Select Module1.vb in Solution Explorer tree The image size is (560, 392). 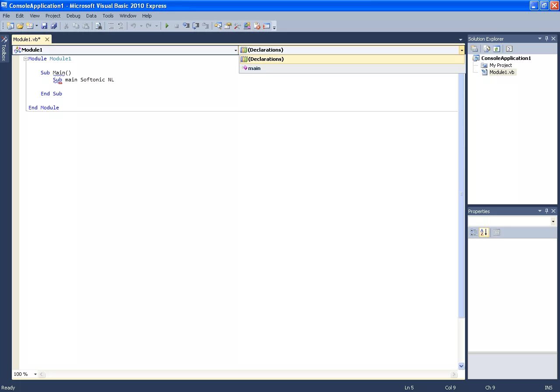[x=502, y=72]
